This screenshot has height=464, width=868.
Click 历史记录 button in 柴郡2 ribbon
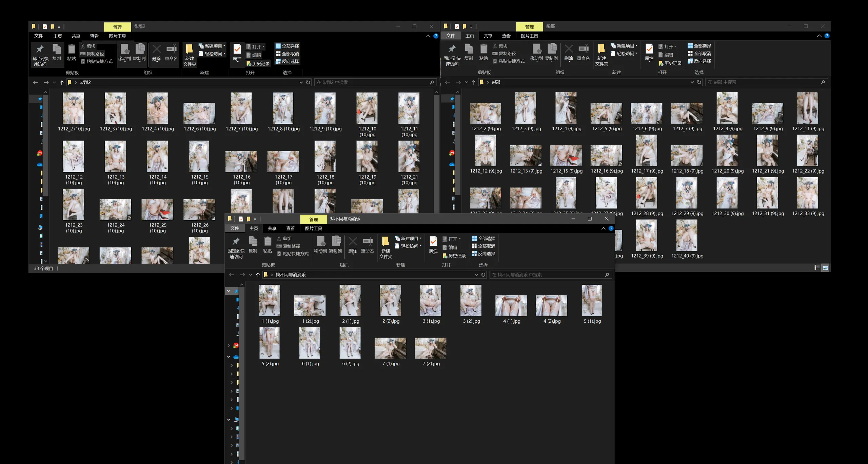pyautogui.click(x=258, y=63)
